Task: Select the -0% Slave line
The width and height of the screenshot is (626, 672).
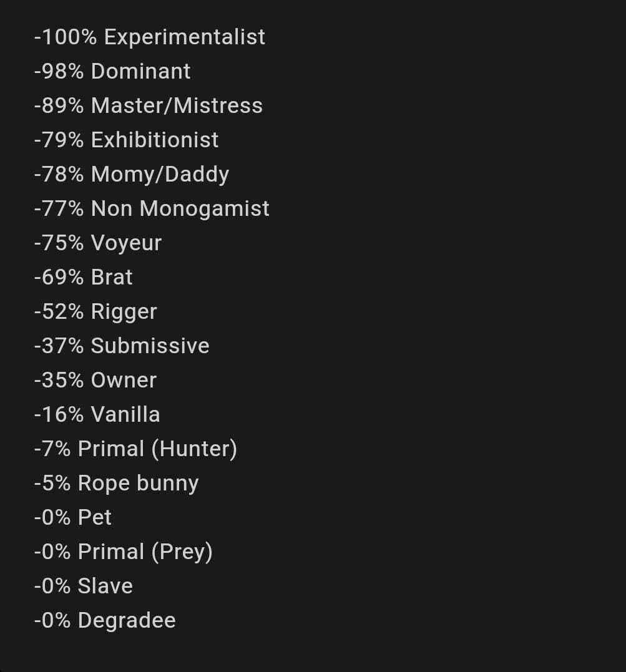Action: (x=84, y=586)
